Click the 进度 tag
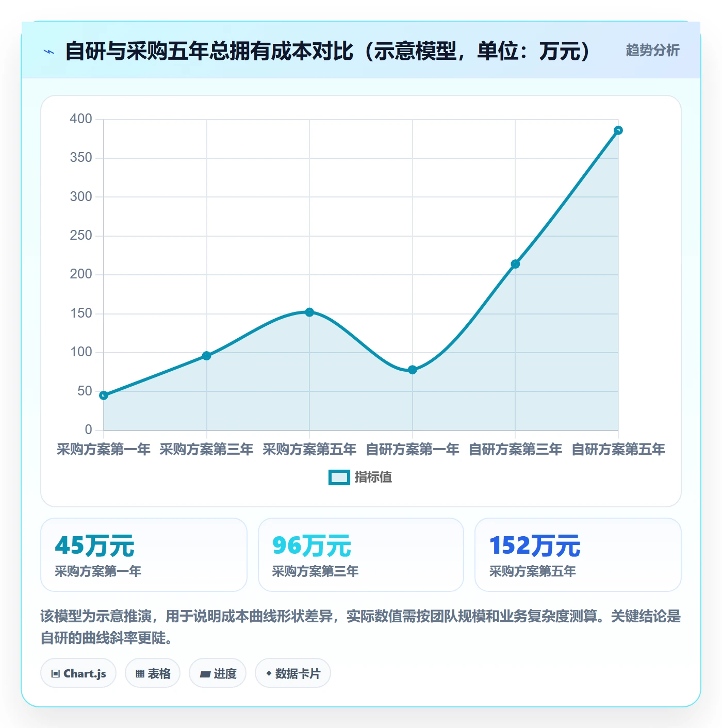This screenshot has height=728, width=722. click(x=218, y=673)
